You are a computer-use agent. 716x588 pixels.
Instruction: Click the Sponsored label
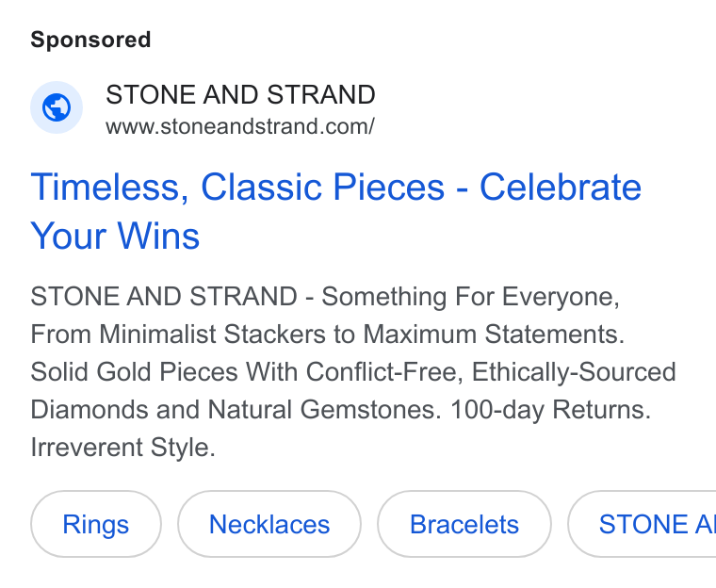(x=90, y=40)
